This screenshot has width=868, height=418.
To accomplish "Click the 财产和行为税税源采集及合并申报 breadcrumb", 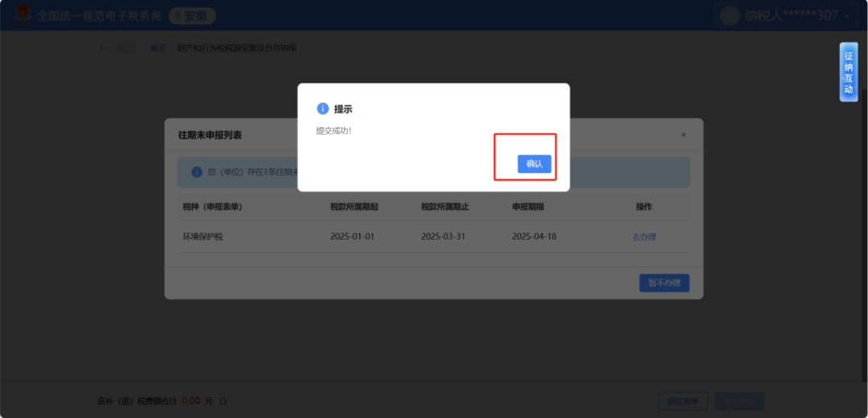I will [237, 48].
